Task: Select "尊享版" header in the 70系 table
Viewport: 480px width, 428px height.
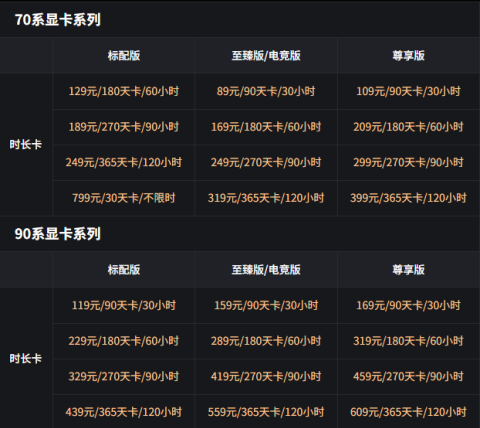Action: (x=408, y=55)
